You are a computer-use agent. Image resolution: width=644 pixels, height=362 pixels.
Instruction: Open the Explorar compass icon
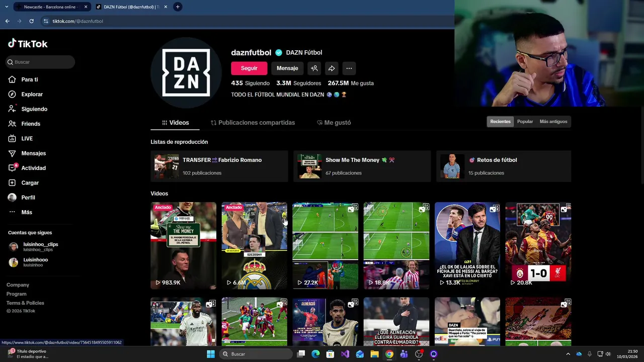[12, 94]
